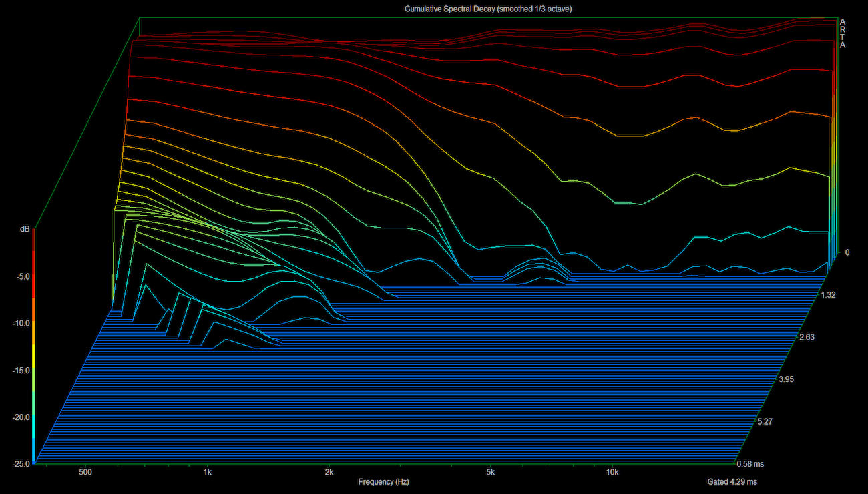Click the 2k frequency axis label

[329, 472]
